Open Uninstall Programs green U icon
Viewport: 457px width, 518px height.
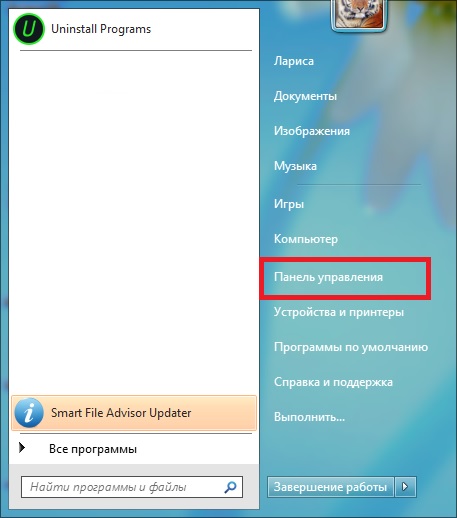(x=29, y=29)
